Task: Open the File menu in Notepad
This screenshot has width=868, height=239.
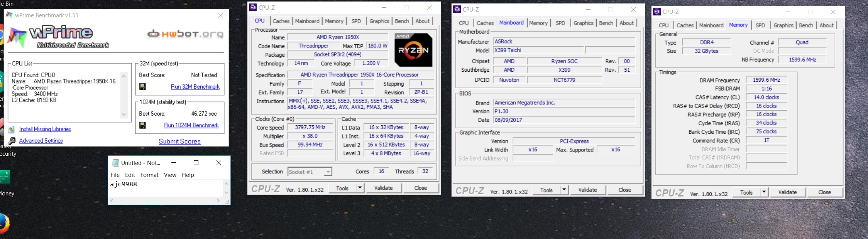Action: click(x=115, y=175)
